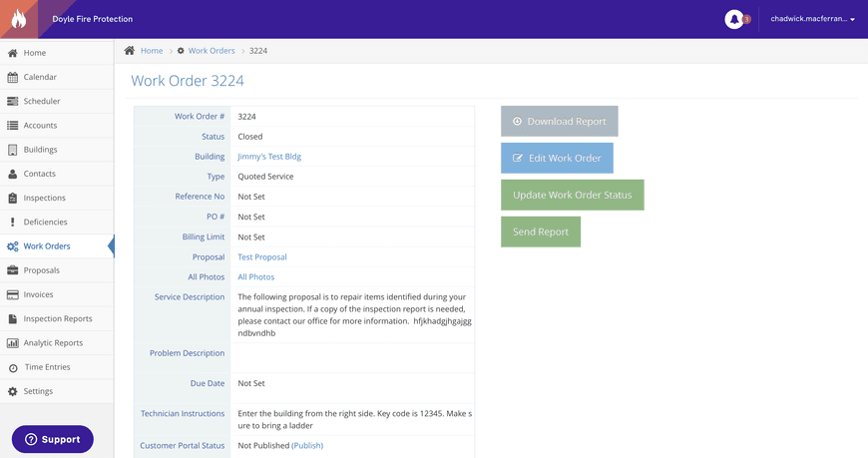The image size is (868, 458).
Task: Click the Scheduler icon in sidebar
Action: coord(13,102)
